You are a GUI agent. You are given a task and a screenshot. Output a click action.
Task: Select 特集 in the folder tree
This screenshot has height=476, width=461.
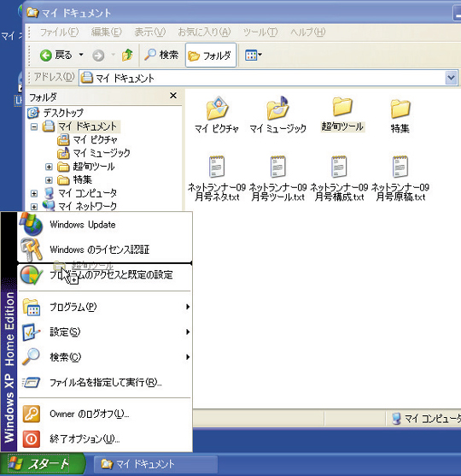coord(82,179)
